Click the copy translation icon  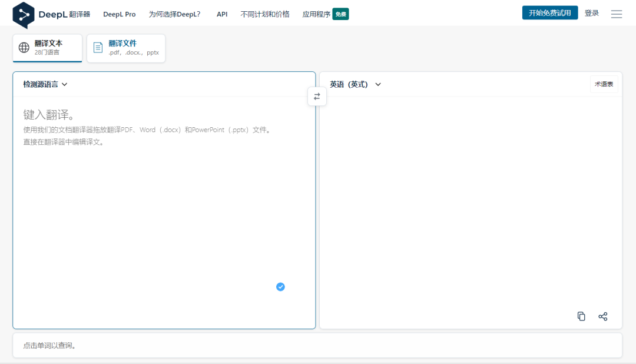(581, 316)
